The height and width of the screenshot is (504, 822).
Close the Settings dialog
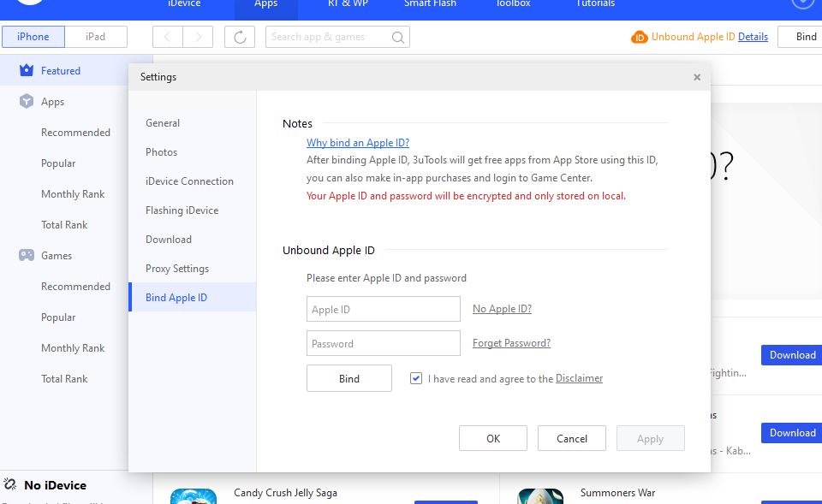pos(697,77)
